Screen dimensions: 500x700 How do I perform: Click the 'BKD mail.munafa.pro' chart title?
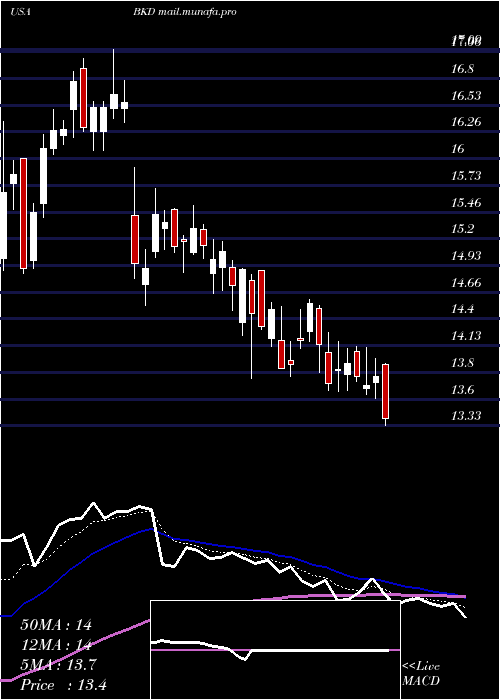point(184,12)
